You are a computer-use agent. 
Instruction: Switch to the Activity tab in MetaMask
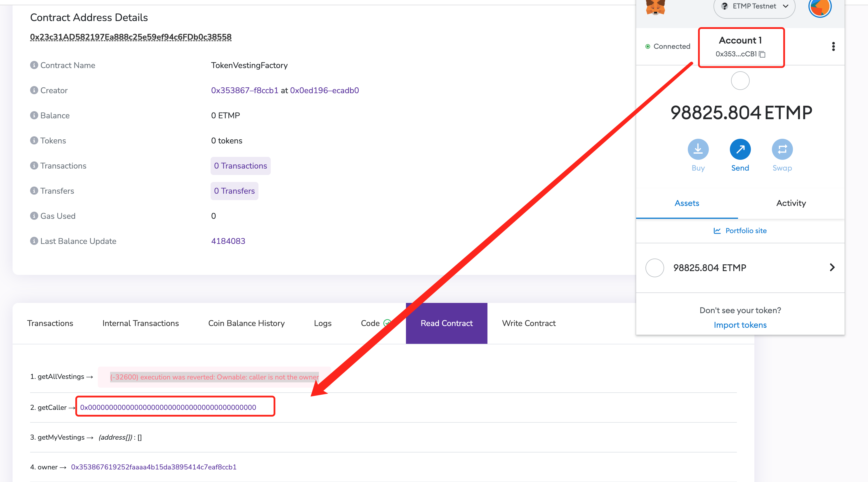click(791, 203)
